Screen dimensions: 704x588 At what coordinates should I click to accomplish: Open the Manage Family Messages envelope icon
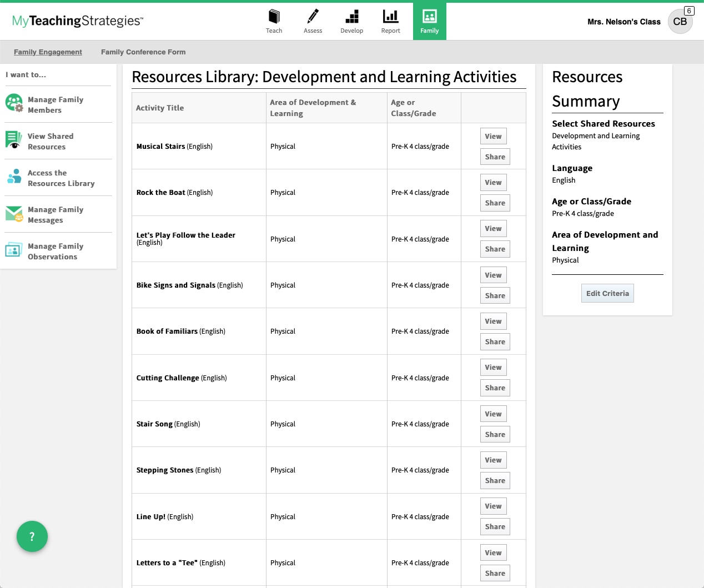13,214
